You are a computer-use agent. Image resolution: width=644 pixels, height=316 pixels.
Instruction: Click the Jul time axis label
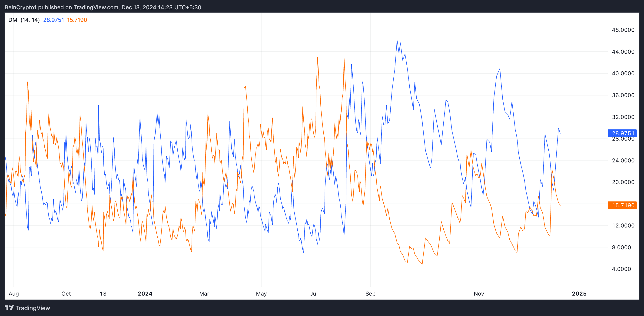click(314, 293)
